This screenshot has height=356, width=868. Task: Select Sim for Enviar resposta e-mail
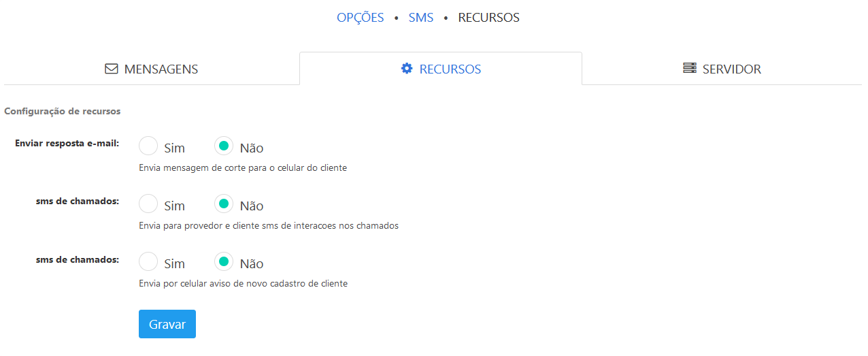tap(148, 146)
